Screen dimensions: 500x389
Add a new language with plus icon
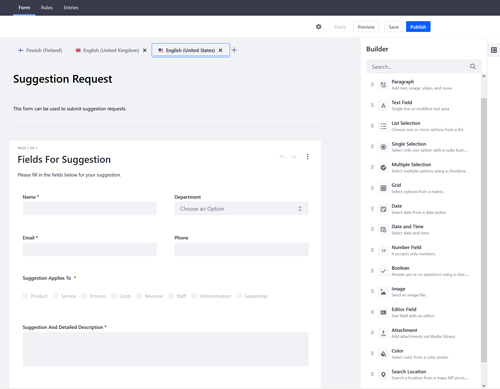tap(234, 50)
